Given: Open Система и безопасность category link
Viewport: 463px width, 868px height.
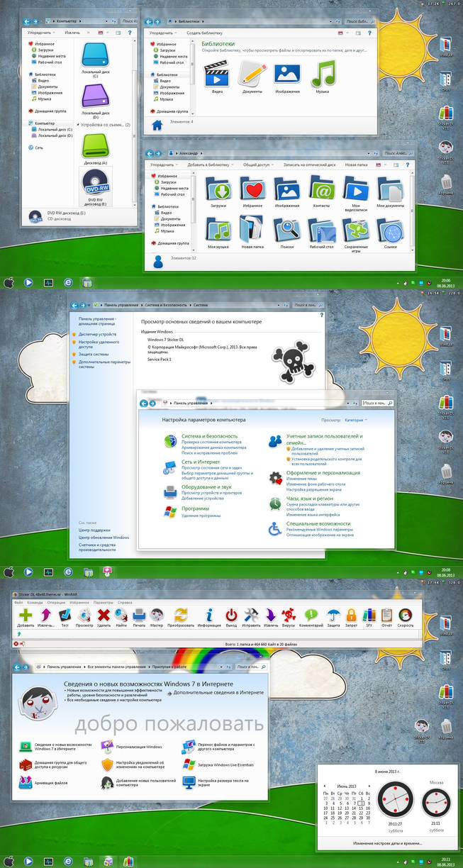Looking at the screenshot, I should [x=209, y=436].
